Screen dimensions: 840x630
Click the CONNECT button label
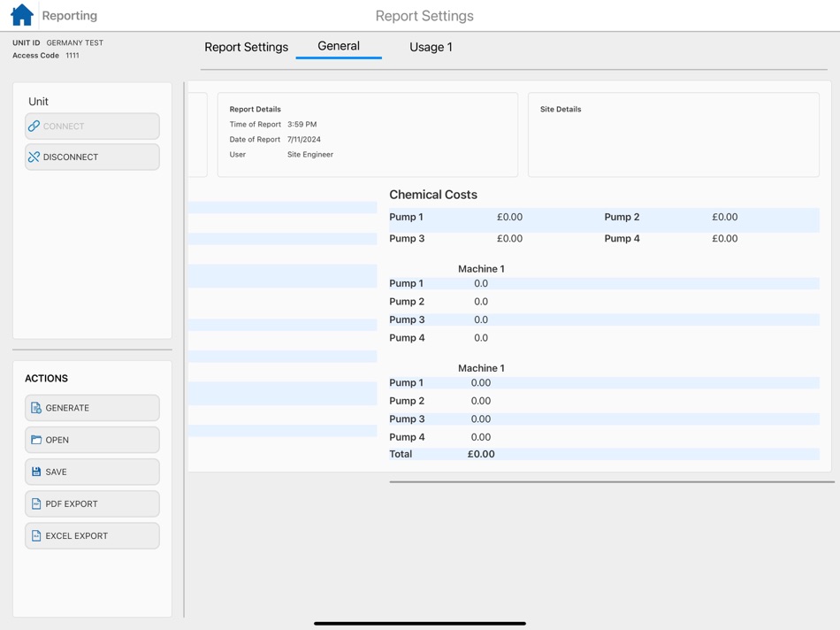pos(64,126)
